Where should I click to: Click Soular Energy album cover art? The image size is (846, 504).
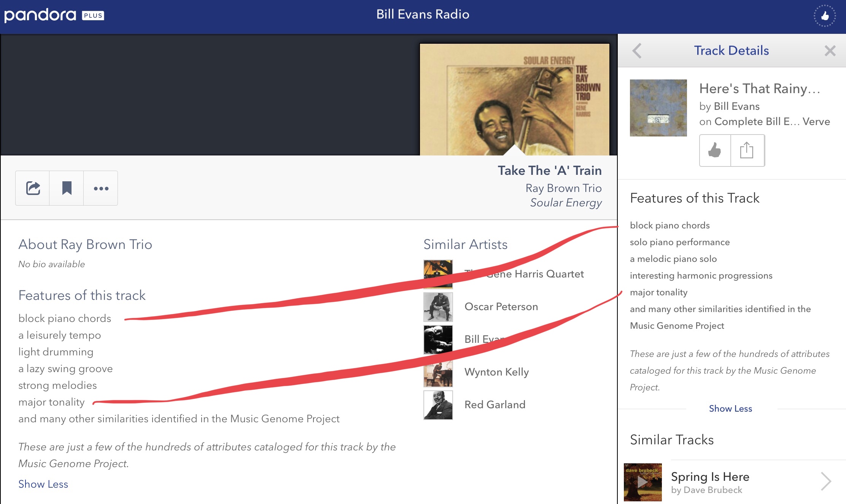514,99
